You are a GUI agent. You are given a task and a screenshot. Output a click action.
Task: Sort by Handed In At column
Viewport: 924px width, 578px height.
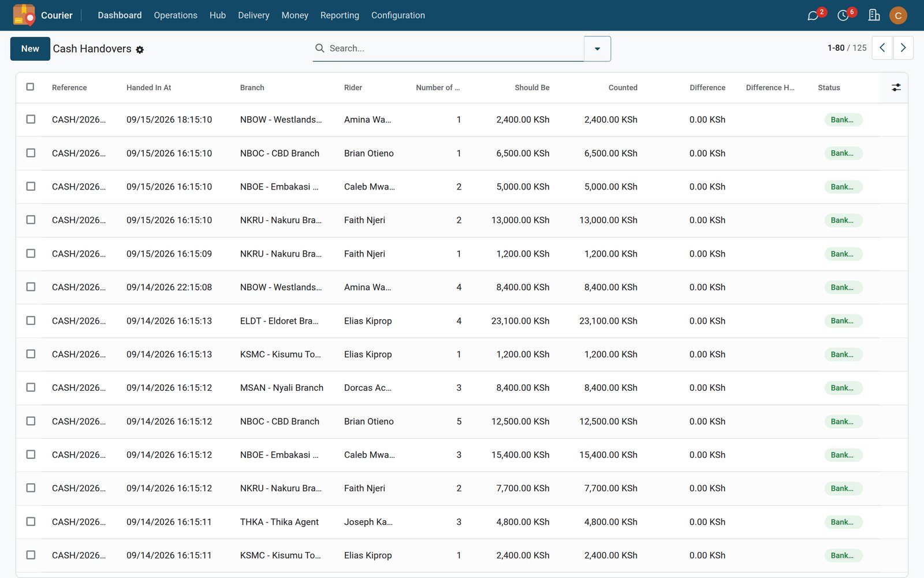tap(149, 87)
